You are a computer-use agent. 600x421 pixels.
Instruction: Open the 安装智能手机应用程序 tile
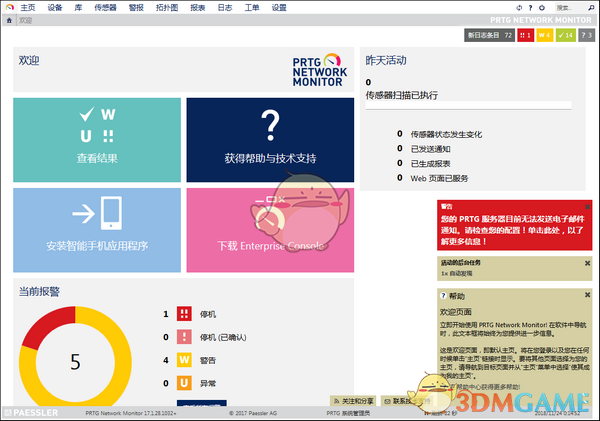(x=97, y=230)
